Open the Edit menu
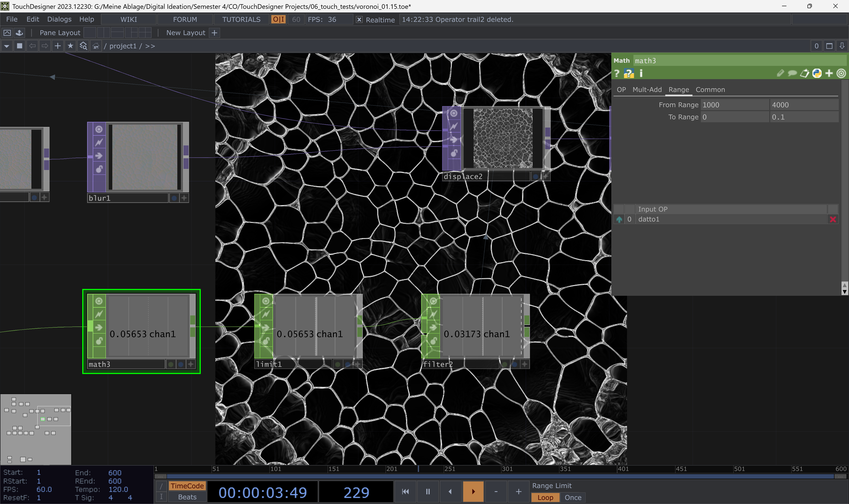 (x=33, y=19)
